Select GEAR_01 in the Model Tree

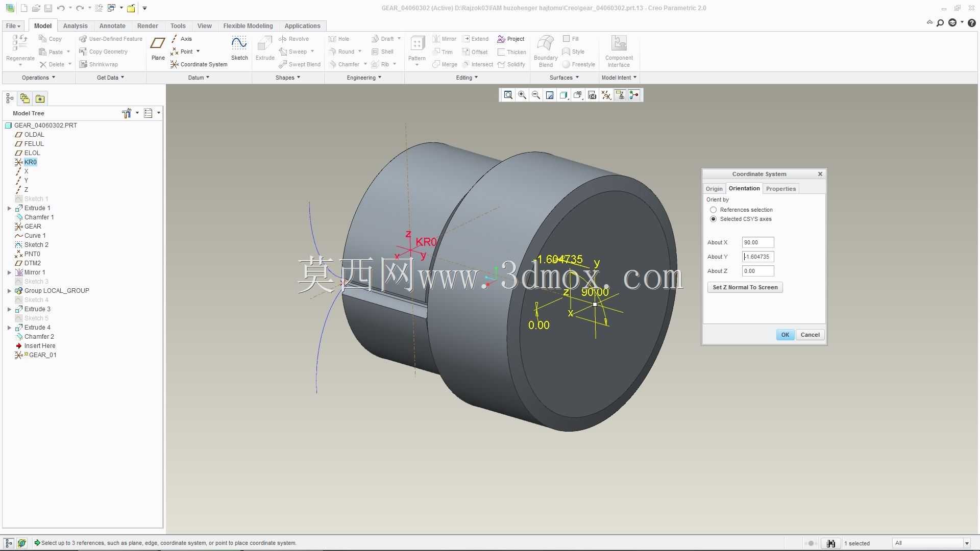point(42,355)
